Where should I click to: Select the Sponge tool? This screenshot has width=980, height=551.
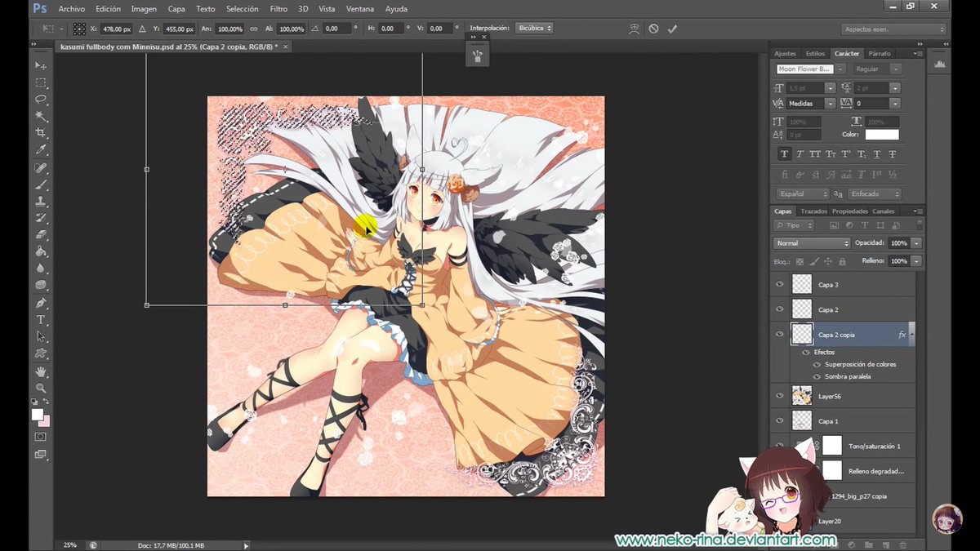click(41, 286)
